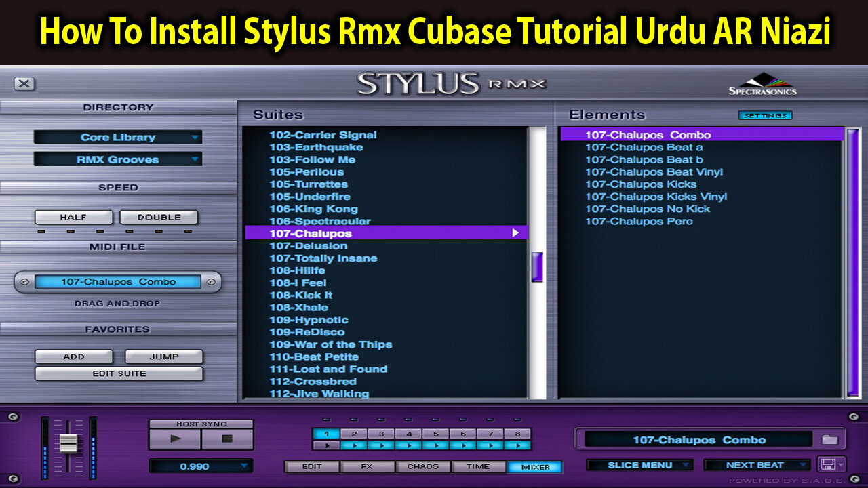Select 108-Xhale suite
Image resolution: width=868 pixels, height=488 pixels.
pyautogui.click(x=298, y=307)
